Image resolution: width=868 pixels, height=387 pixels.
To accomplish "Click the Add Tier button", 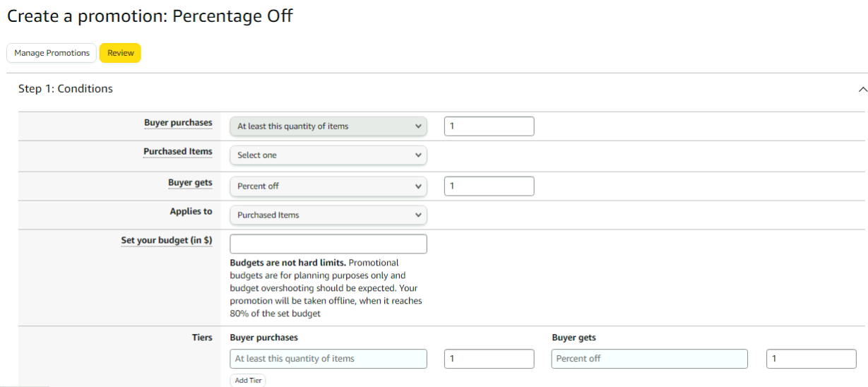I will (247, 381).
